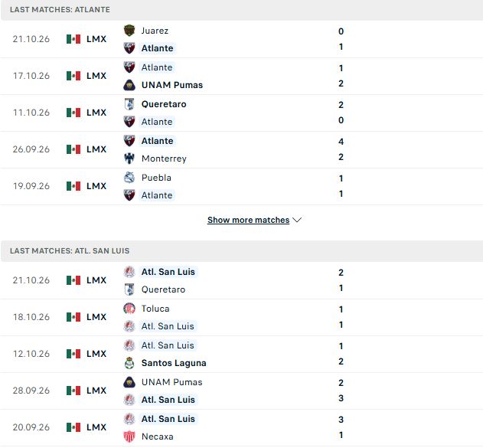
Task: Open the Santos Laguna team link
Action: [x=174, y=363]
